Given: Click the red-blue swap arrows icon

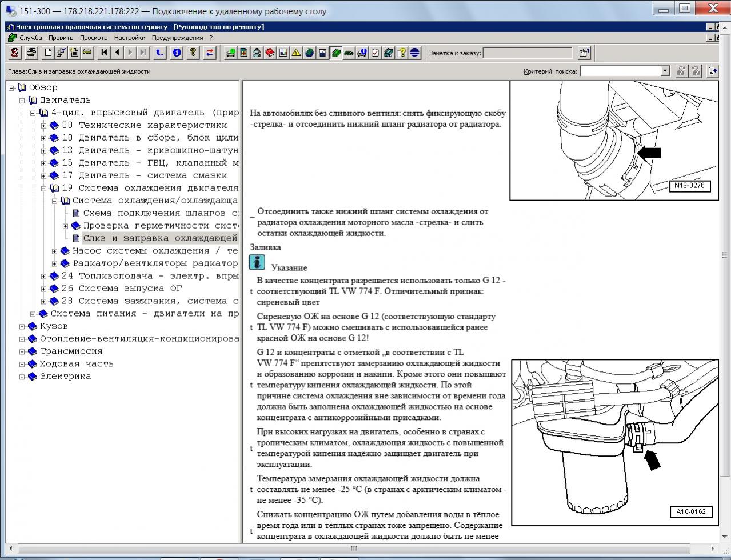Looking at the screenshot, I should [210, 53].
